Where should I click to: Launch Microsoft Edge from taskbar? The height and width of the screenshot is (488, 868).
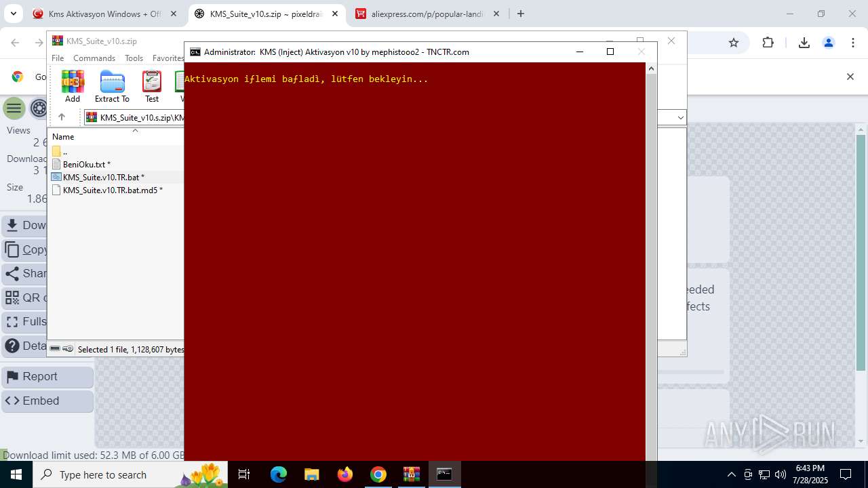[279, 474]
